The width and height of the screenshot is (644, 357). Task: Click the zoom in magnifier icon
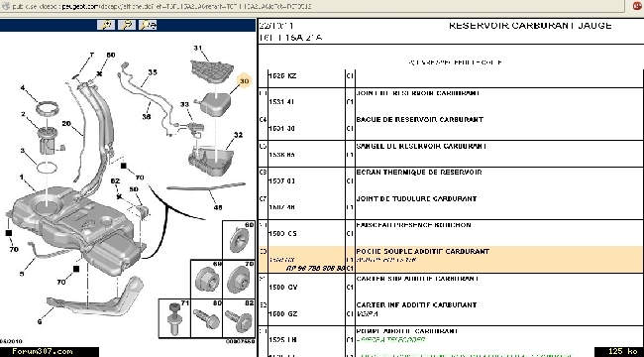click(x=106, y=25)
